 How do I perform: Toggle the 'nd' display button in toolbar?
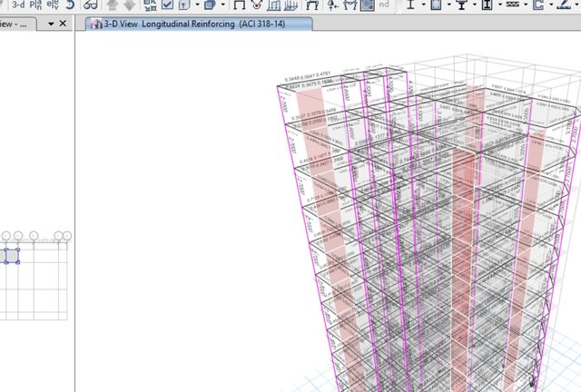(385, 5)
